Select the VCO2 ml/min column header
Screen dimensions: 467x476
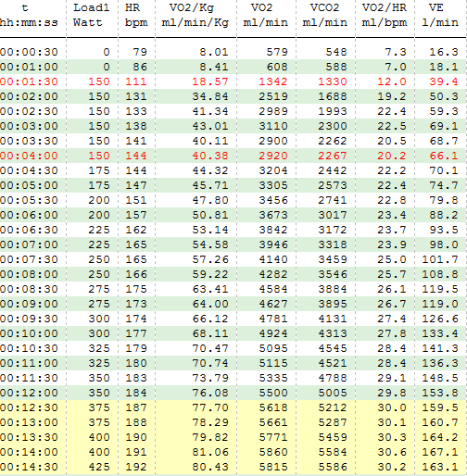(324, 15)
